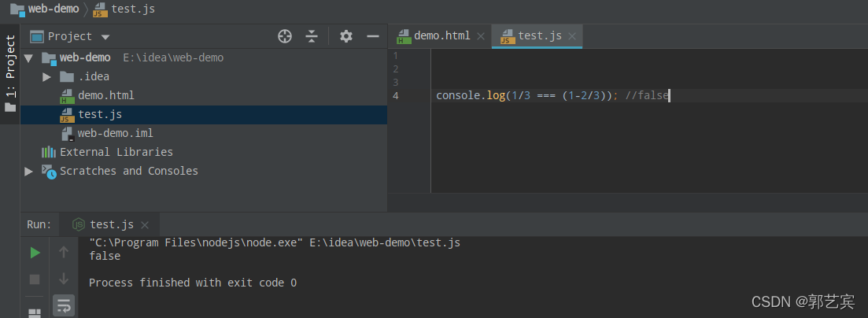Viewport: 868px width, 318px height.
Task: Click the //false comment in editor
Action: click(647, 95)
